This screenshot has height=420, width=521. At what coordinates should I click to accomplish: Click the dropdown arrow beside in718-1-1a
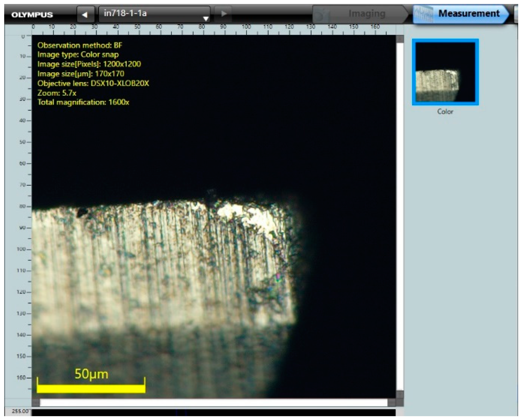coord(205,18)
